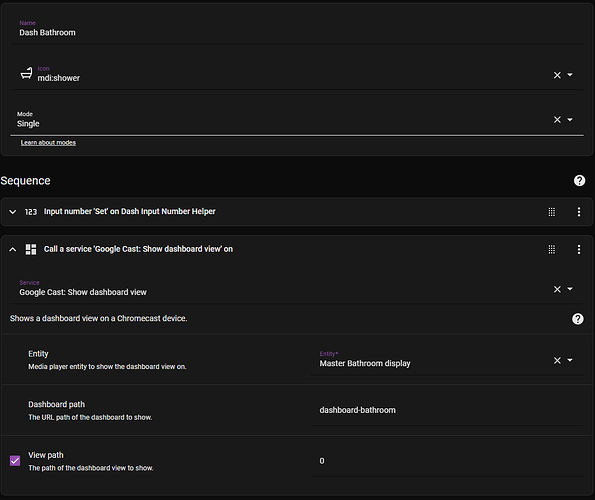Open three-dot menu for Google Cast action
Viewport: 595px width, 500px height.
[x=579, y=249]
